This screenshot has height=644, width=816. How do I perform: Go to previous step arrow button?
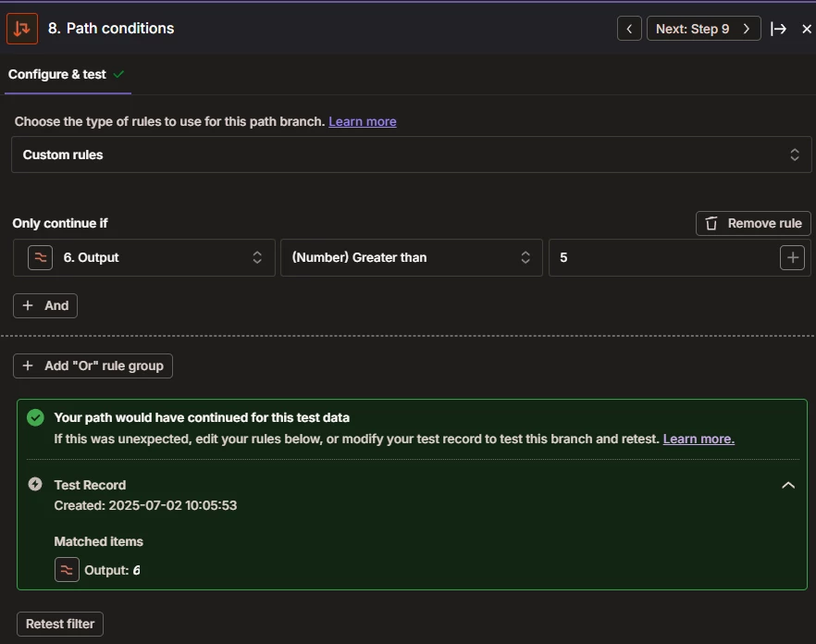coord(629,29)
